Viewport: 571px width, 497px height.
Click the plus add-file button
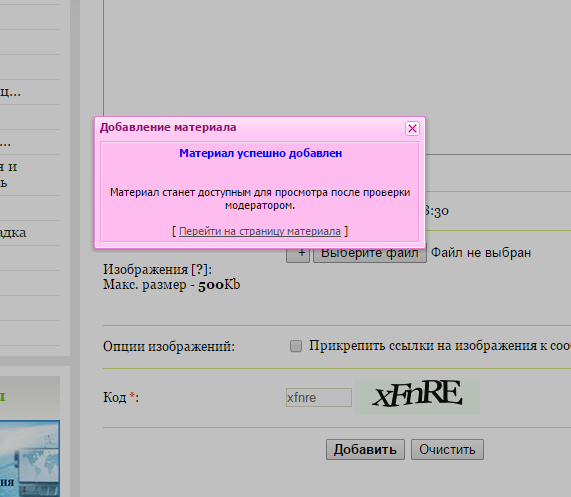coord(298,255)
